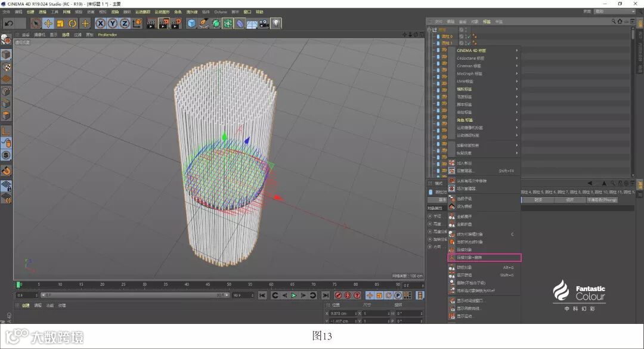Toggle the Y axis lock
The width and height of the screenshot is (644, 349).
click(112, 23)
